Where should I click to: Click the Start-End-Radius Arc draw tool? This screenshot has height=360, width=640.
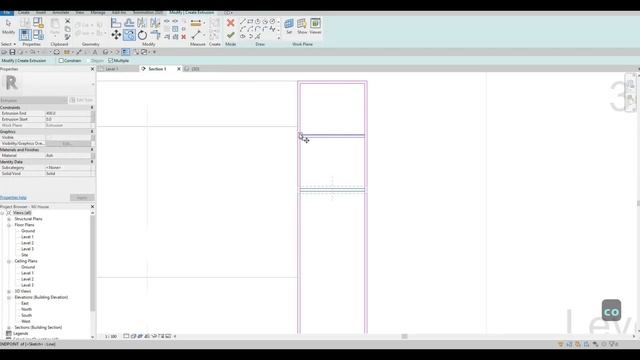click(243, 29)
